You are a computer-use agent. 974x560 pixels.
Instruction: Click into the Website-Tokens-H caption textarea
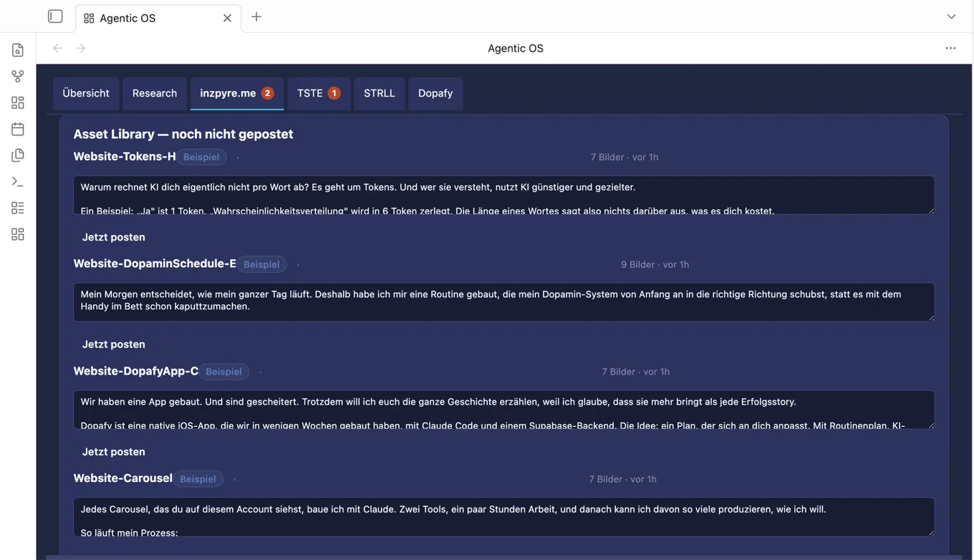pos(504,195)
